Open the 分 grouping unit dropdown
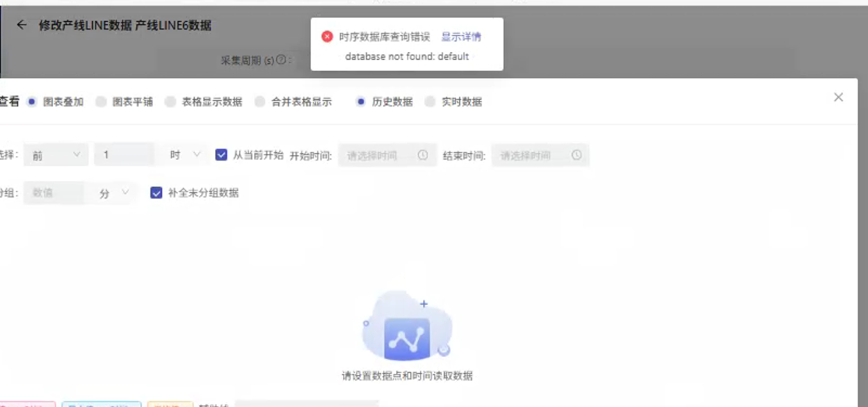Image resolution: width=868 pixels, height=407 pixels. pos(114,193)
